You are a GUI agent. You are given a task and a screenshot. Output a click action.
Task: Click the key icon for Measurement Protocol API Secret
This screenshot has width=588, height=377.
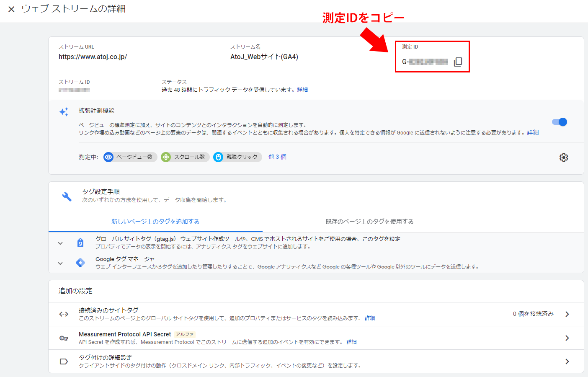pos(64,338)
